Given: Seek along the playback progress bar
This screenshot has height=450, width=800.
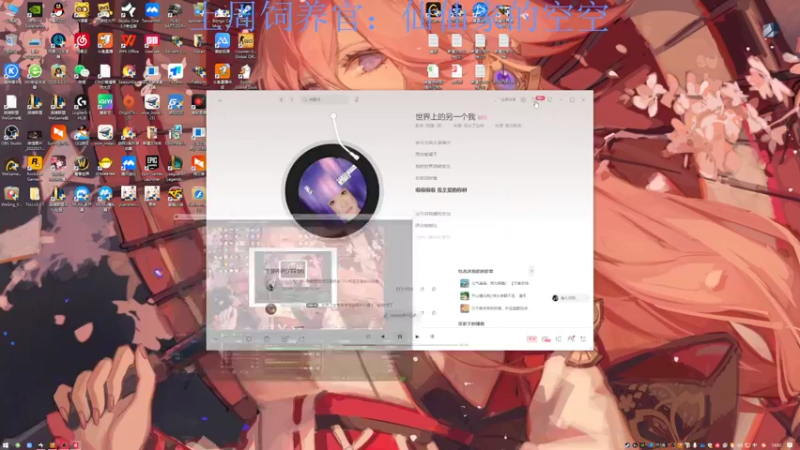Looking at the screenshot, I should (398, 345).
